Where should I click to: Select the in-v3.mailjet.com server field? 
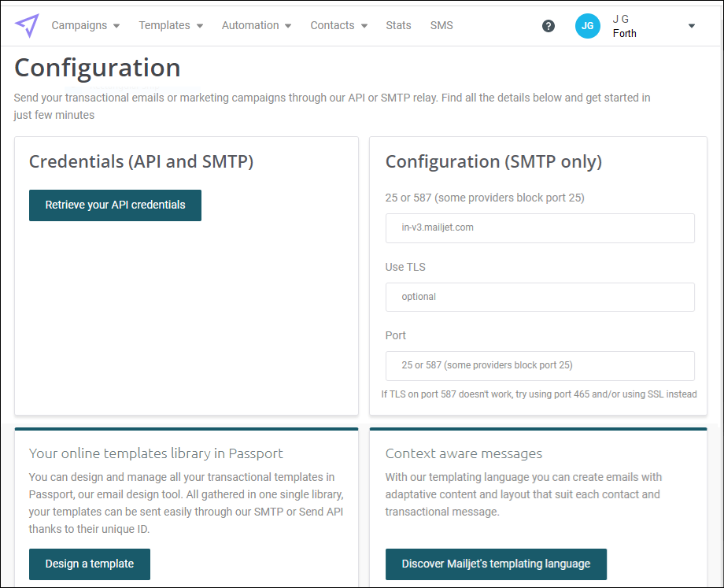(x=540, y=227)
